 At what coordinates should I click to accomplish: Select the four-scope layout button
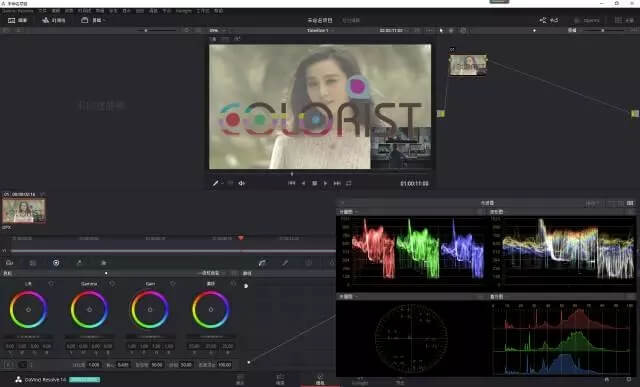[x=630, y=203]
